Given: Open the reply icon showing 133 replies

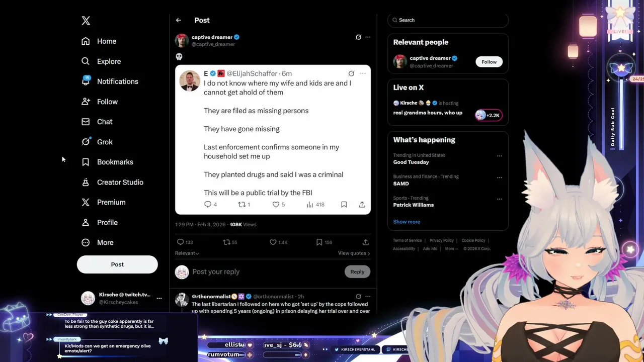Looking at the screenshot, I should click(185, 242).
